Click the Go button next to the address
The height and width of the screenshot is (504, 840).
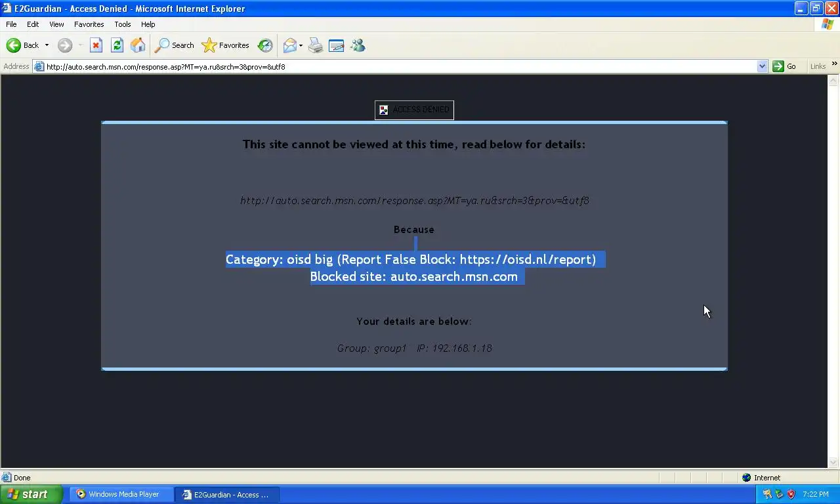point(785,66)
